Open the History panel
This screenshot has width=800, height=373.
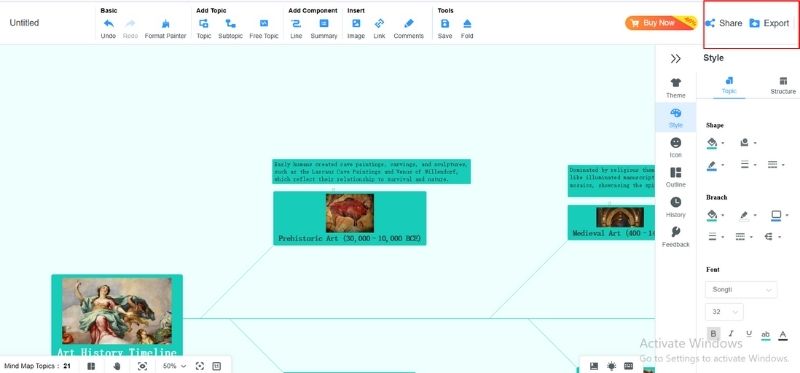pyautogui.click(x=676, y=207)
